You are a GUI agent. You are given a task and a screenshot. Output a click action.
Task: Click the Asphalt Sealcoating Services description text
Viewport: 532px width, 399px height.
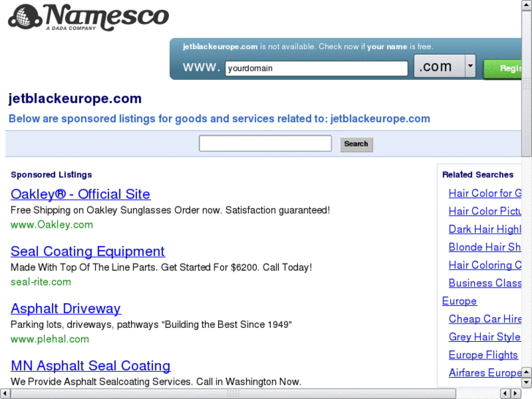click(x=156, y=381)
